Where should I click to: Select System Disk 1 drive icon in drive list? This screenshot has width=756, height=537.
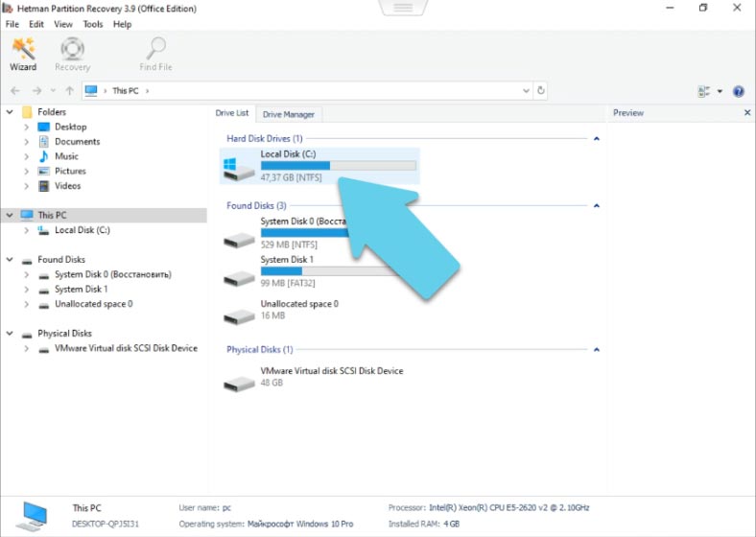coord(239,277)
